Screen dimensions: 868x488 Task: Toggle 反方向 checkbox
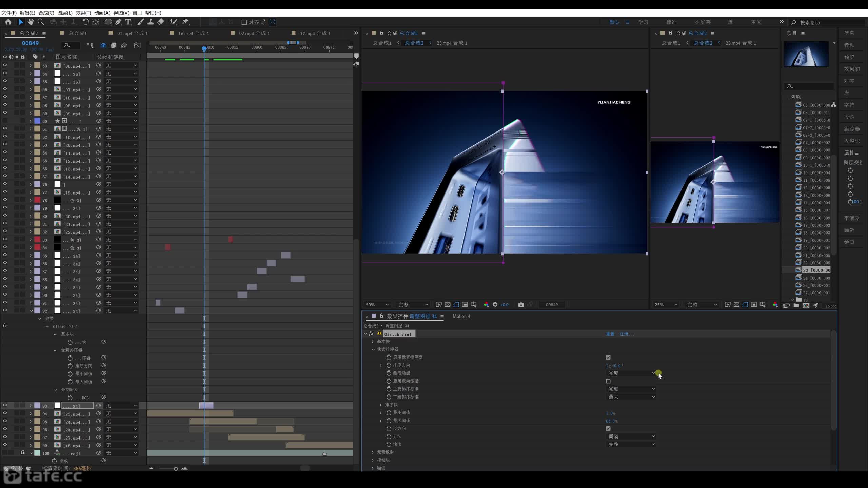[x=608, y=428]
